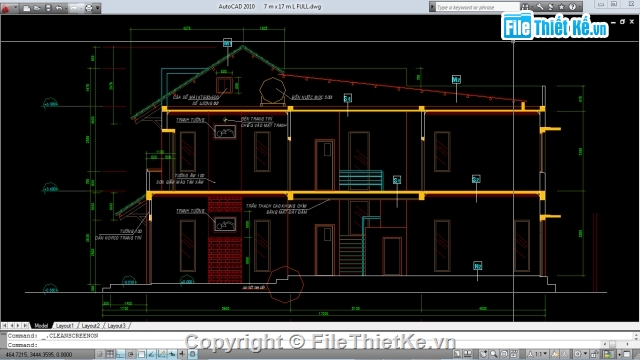640x360 pixels.
Task: Open Workspace Switching gear dropdown
Action: click(x=580, y=354)
